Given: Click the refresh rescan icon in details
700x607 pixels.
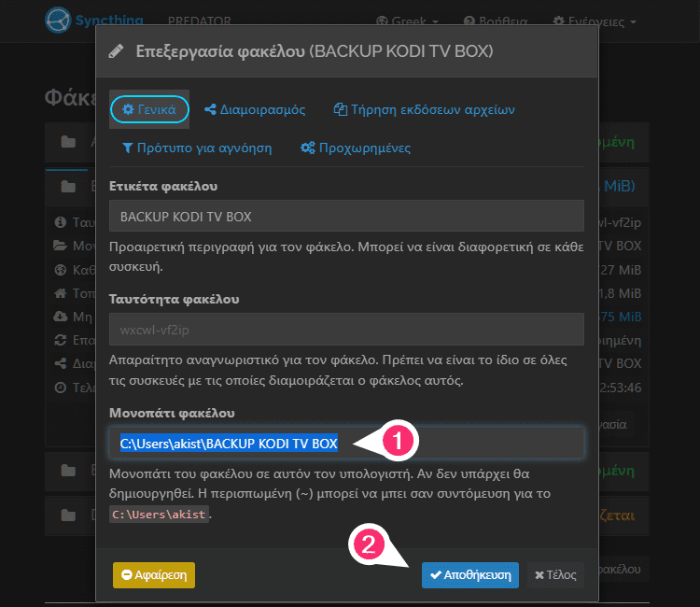Looking at the screenshot, I should click(61, 340).
